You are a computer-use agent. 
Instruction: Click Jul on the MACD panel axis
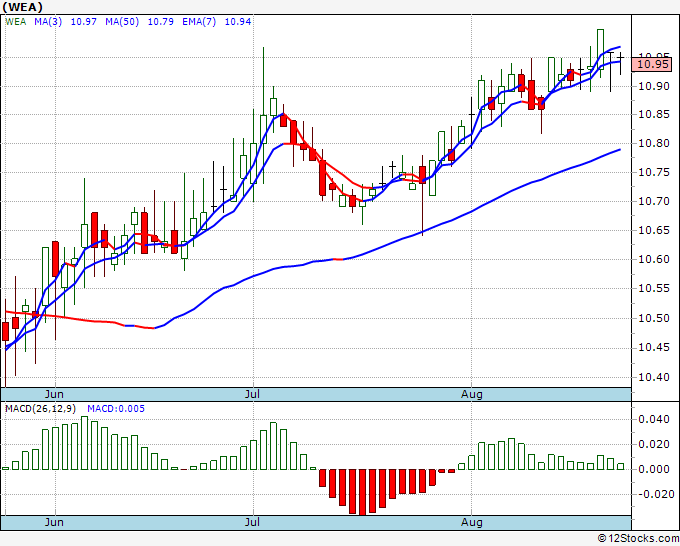point(252,522)
